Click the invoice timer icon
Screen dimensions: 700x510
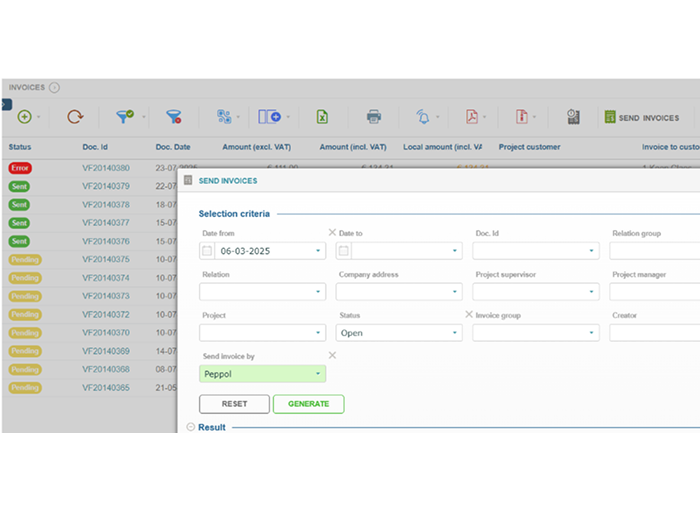tap(573, 117)
